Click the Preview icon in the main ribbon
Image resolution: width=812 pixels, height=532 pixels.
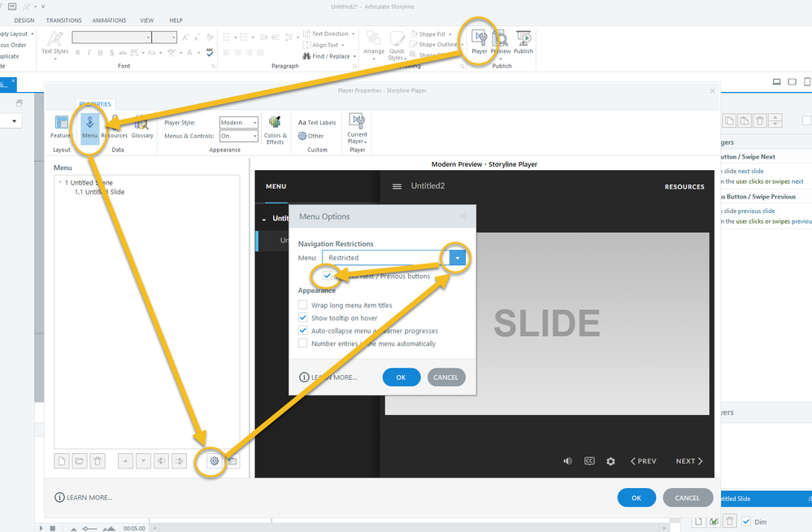501,42
